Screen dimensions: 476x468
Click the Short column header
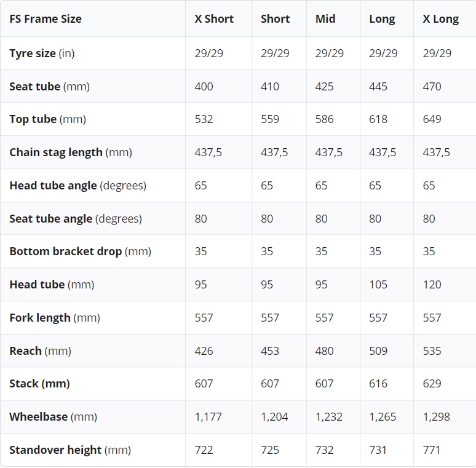(x=275, y=19)
